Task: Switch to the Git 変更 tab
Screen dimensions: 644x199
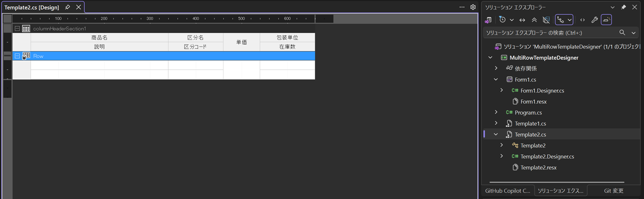Action: (614, 191)
